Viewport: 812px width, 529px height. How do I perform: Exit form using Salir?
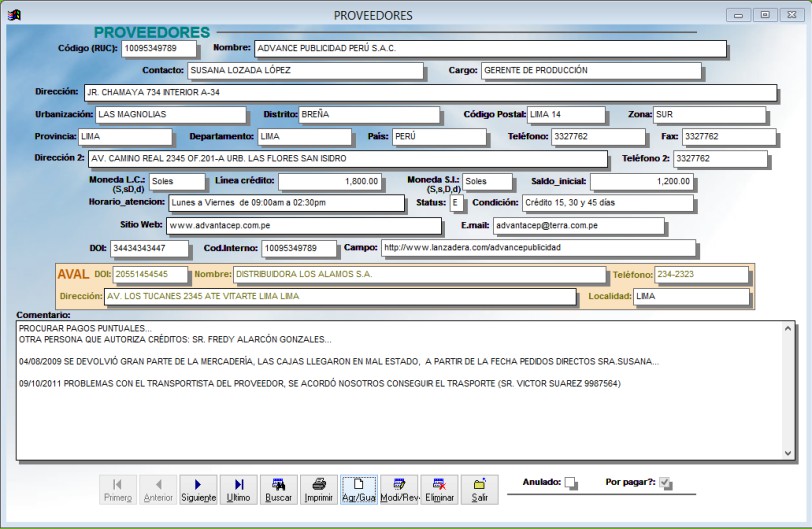(x=480, y=490)
